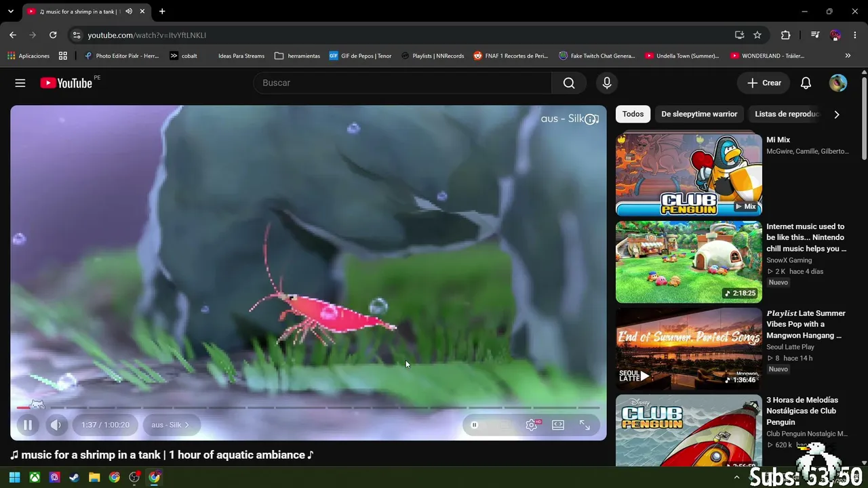The height and width of the screenshot is (488, 868).
Task: Mute the tab via its speaker icon
Action: [x=129, y=12]
